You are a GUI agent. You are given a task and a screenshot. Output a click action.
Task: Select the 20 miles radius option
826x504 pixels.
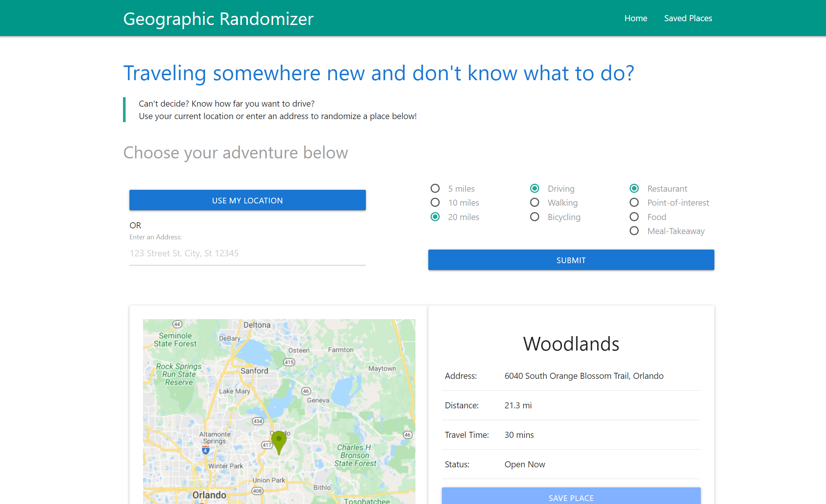point(435,217)
